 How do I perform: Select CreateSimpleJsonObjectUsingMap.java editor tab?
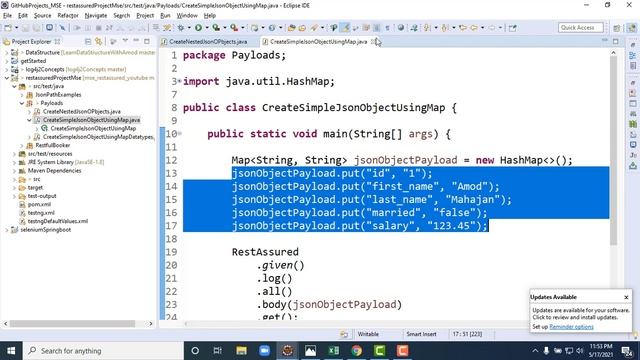[318, 42]
